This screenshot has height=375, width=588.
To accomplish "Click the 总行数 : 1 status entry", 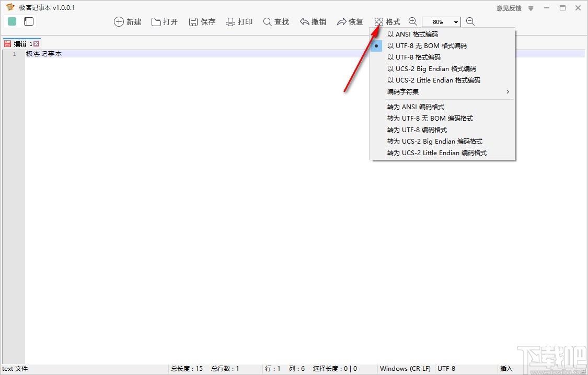I will point(225,369).
